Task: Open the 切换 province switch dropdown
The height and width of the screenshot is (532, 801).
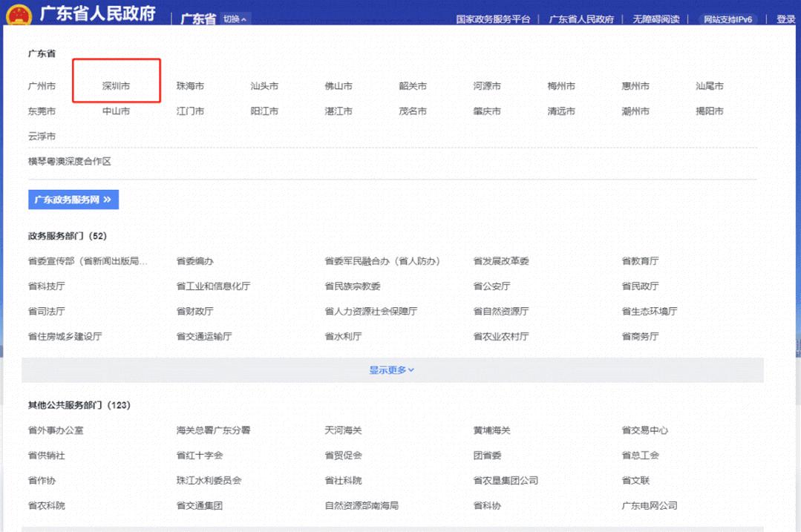Action: point(236,19)
